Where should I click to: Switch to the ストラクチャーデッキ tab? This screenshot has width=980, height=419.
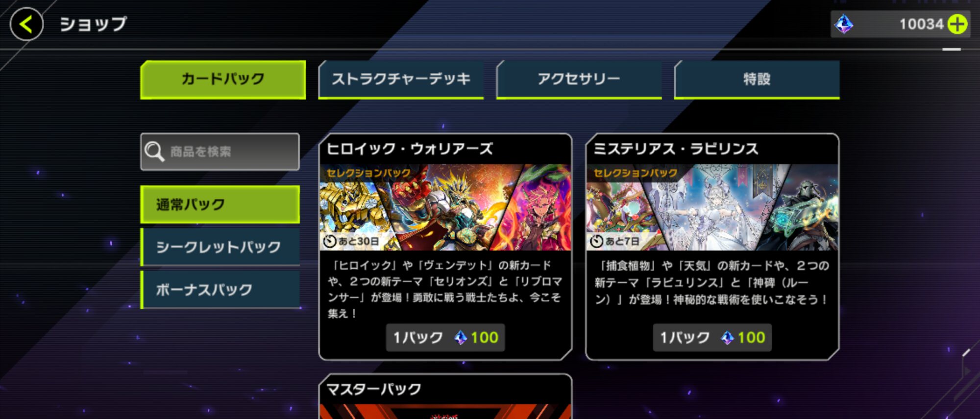(401, 79)
